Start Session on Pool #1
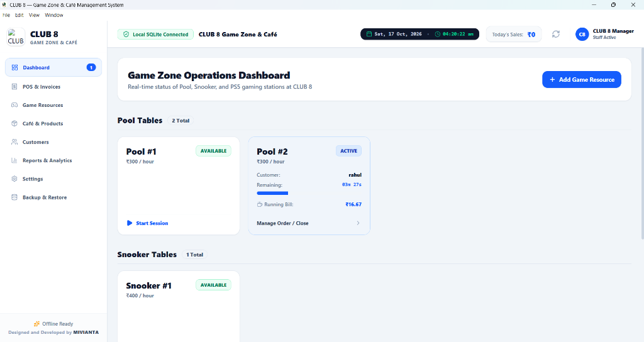This screenshot has width=644, height=342. point(147,223)
